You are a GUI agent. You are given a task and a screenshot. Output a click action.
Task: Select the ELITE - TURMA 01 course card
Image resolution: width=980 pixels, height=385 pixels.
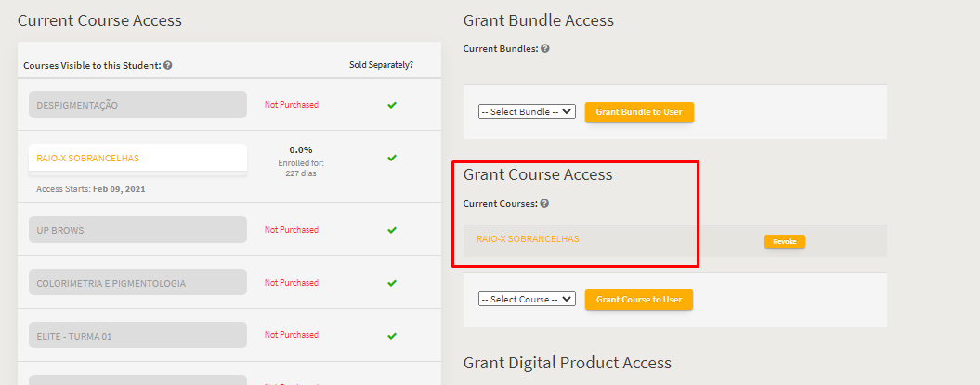pyautogui.click(x=137, y=335)
